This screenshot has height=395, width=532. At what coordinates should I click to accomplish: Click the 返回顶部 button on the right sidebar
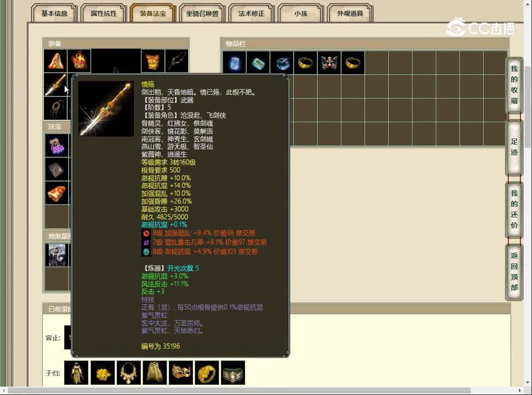(x=513, y=272)
